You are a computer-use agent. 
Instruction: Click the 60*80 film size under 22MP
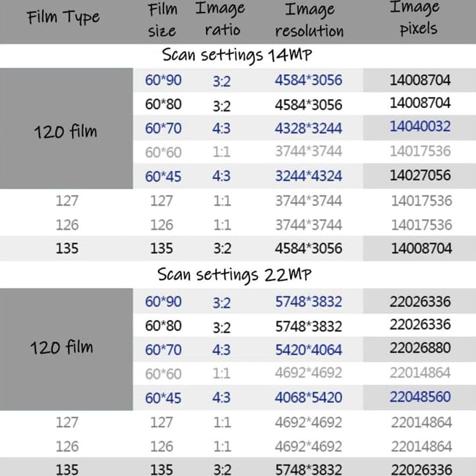(163, 326)
